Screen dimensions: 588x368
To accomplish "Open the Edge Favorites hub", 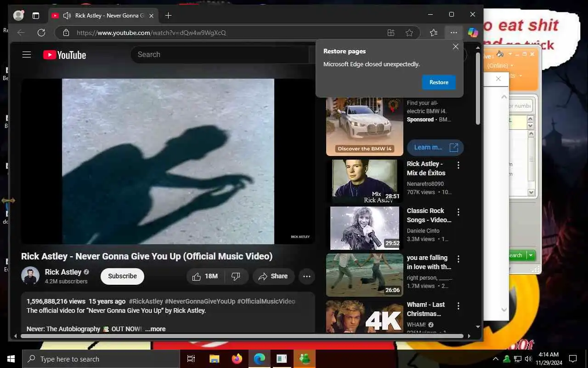I will 434,33.
